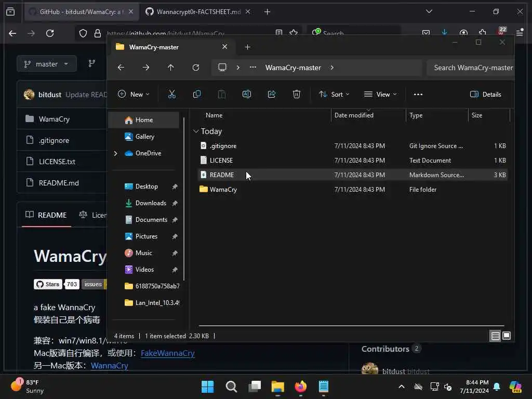Select the README tab on GitHub page
The image size is (532, 399).
tap(46, 215)
